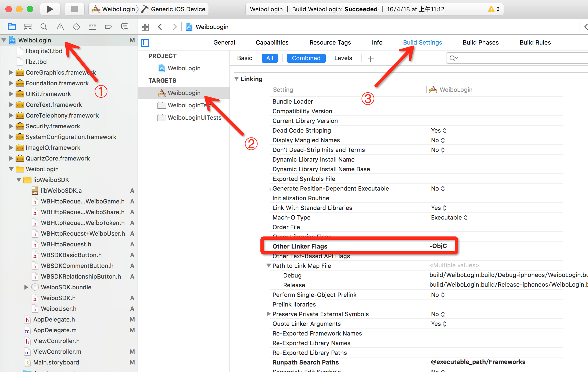588x372 pixels.
Task: Open the Info tab
Action: coord(377,42)
